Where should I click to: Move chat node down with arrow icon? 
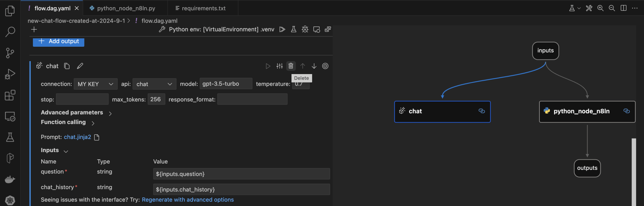click(x=314, y=66)
